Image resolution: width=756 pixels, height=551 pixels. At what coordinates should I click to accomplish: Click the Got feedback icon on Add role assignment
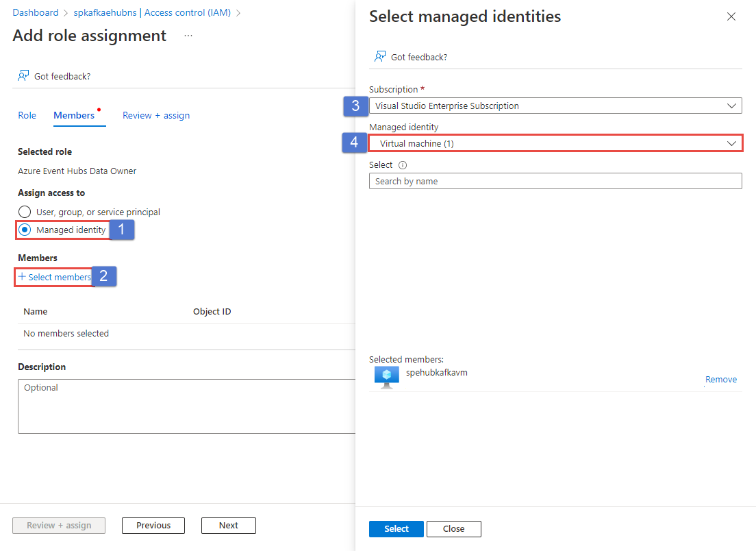point(23,75)
